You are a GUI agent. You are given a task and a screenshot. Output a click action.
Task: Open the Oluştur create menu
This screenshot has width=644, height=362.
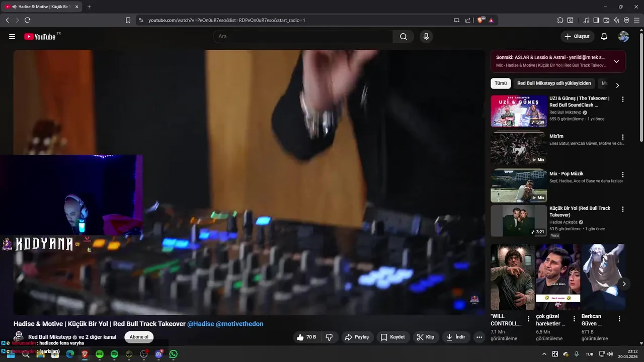[577, 37]
